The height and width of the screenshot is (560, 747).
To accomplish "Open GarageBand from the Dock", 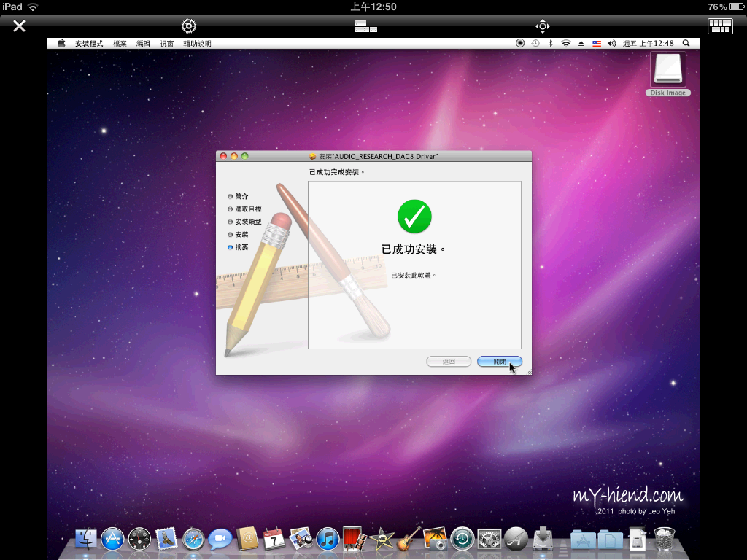I will [x=409, y=539].
